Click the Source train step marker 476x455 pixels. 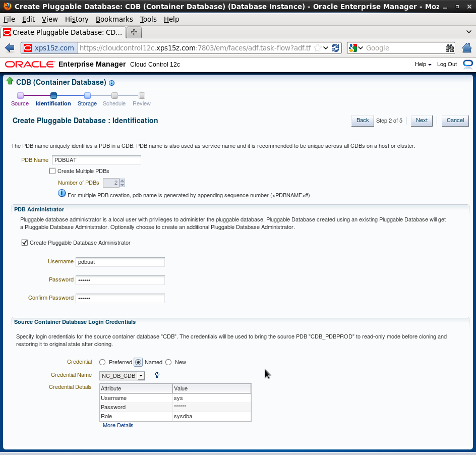click(x=20, y=96)
